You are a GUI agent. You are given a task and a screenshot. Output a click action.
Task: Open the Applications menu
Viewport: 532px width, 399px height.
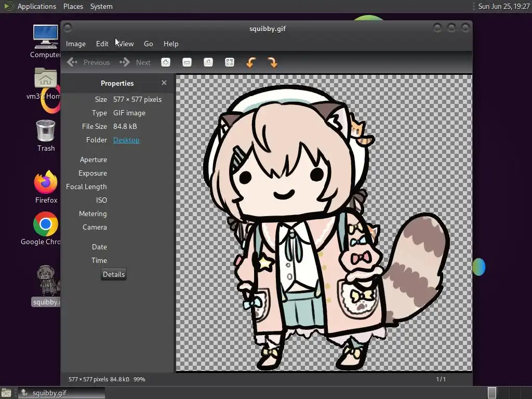37,6
